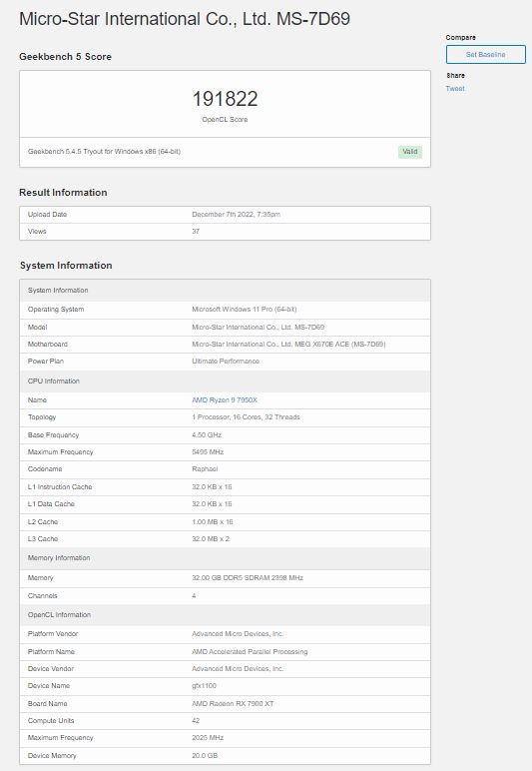Open the Tweet share link
Screen dimensions: 532x771
coord(455,89)
